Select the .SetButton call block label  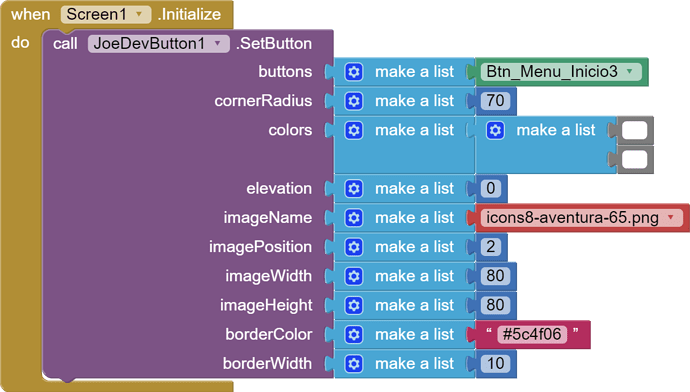click(274, 44)
